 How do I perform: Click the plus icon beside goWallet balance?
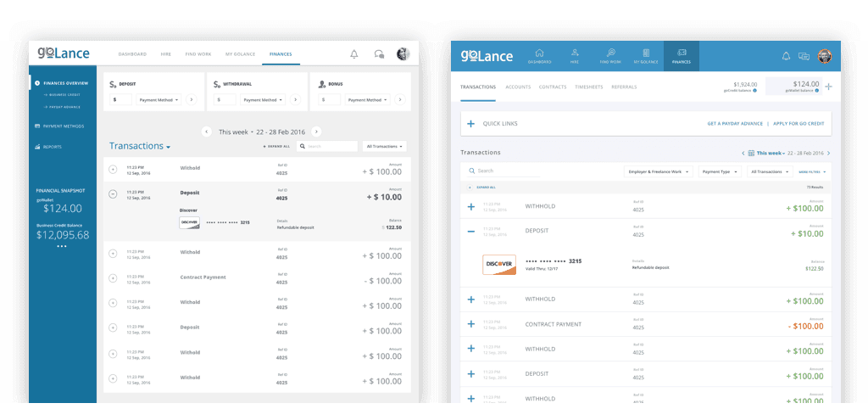tap(828, 87)
